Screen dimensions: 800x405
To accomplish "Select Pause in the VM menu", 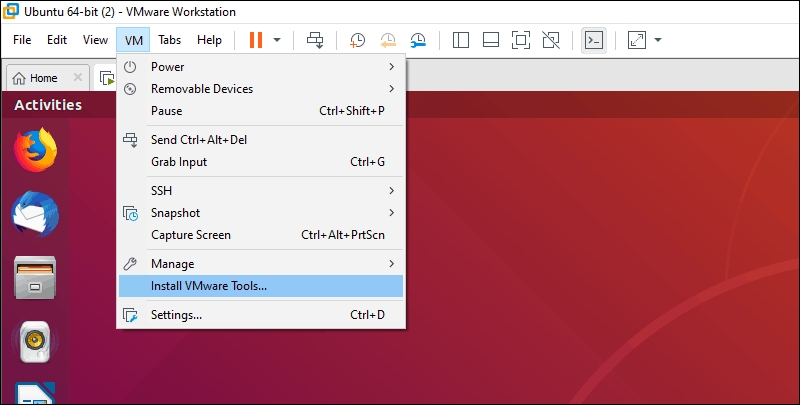I will pos(261,111).
